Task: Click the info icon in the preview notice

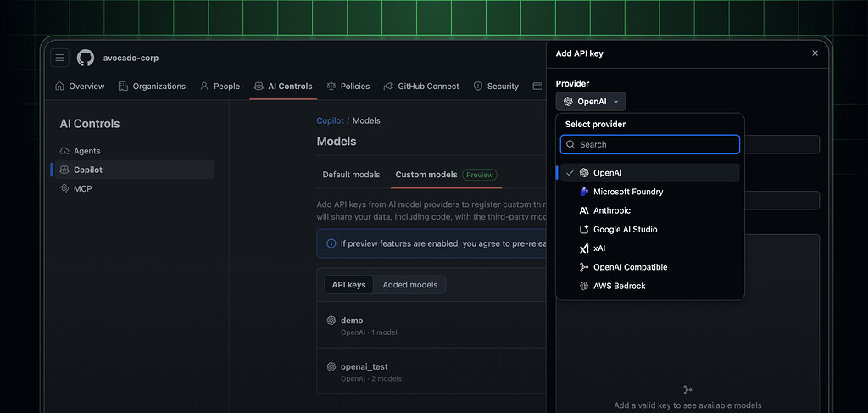Action: pyautogui.click(x=331, y=243)
